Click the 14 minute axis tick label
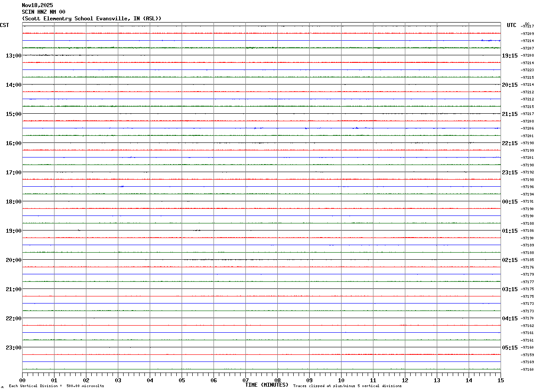Screen dimensions: 536x392 click(469, 380)
